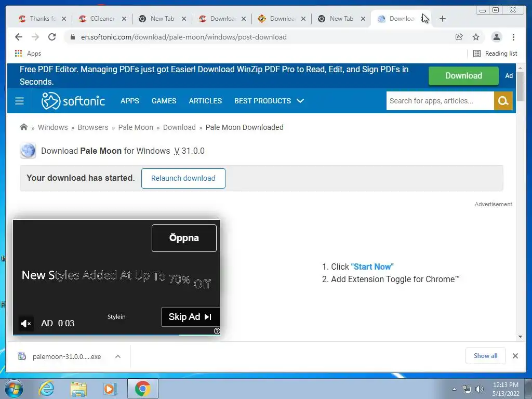Open Windows Explorer from taskbar
Image resolution: width=532 pixels, height=399 pixels.
coord(78,389)
